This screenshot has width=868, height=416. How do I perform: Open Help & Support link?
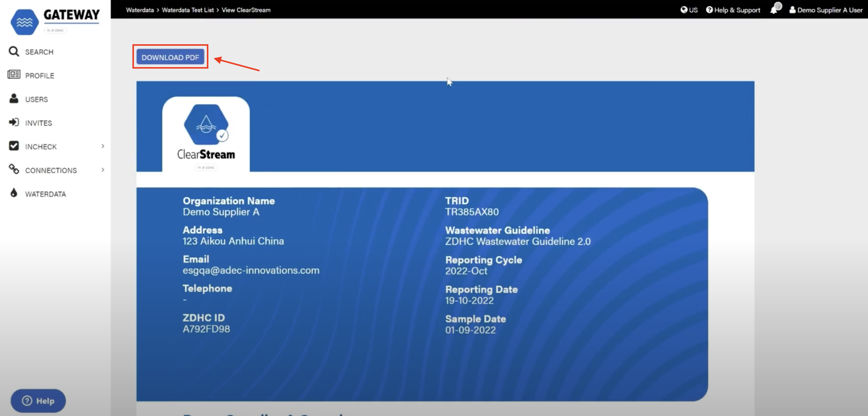point(737,10)
